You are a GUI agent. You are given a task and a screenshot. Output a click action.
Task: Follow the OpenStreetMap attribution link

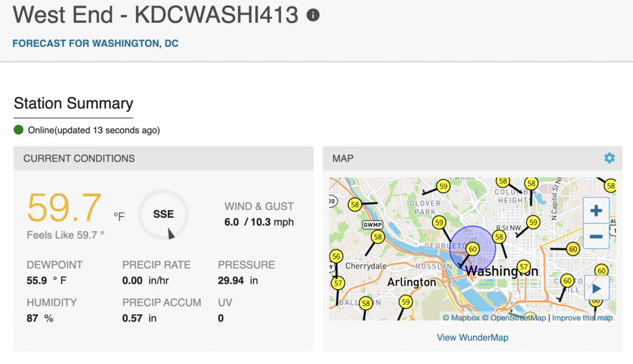(x=514, y=318)
